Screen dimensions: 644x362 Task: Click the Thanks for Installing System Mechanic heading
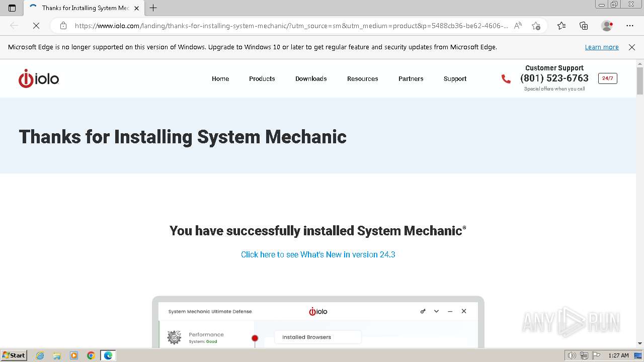[x=183, y=137]
